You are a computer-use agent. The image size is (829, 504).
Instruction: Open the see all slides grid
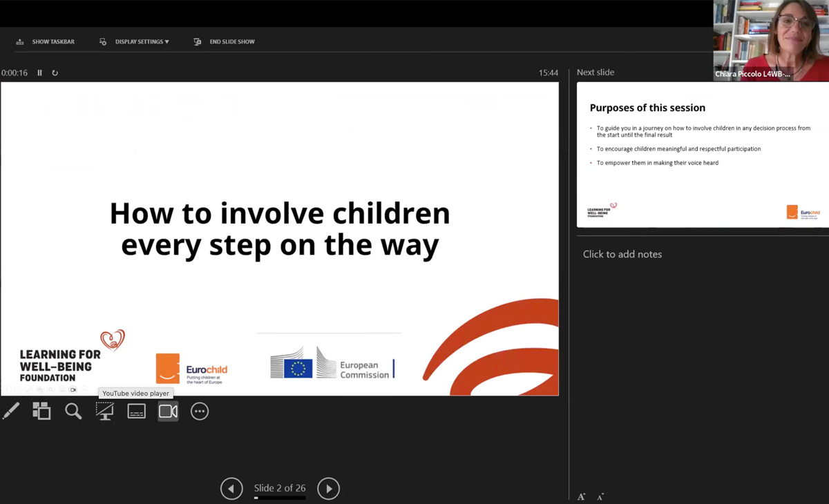(x=41, y=411)
